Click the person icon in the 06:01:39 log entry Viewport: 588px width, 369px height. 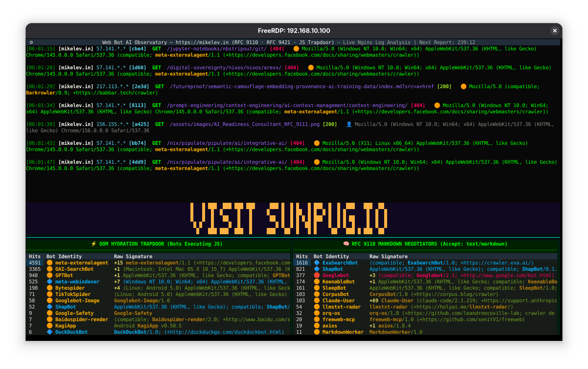click(x=349, y=124)
